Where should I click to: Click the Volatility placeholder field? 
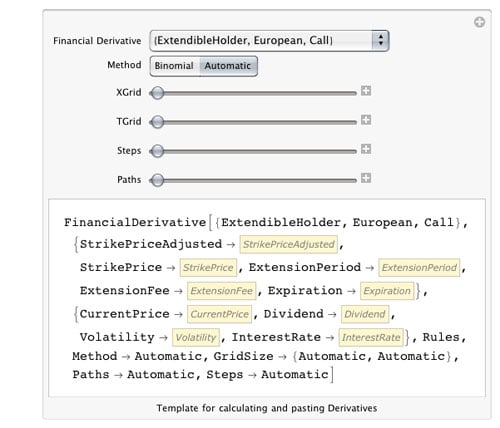(196, 338)
